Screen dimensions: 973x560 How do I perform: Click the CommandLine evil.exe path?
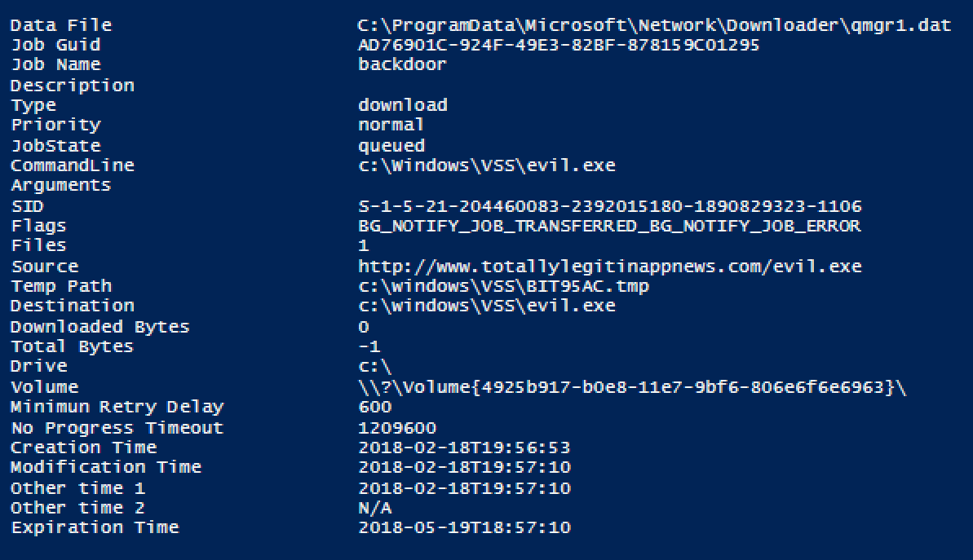[x=486, y=165]
